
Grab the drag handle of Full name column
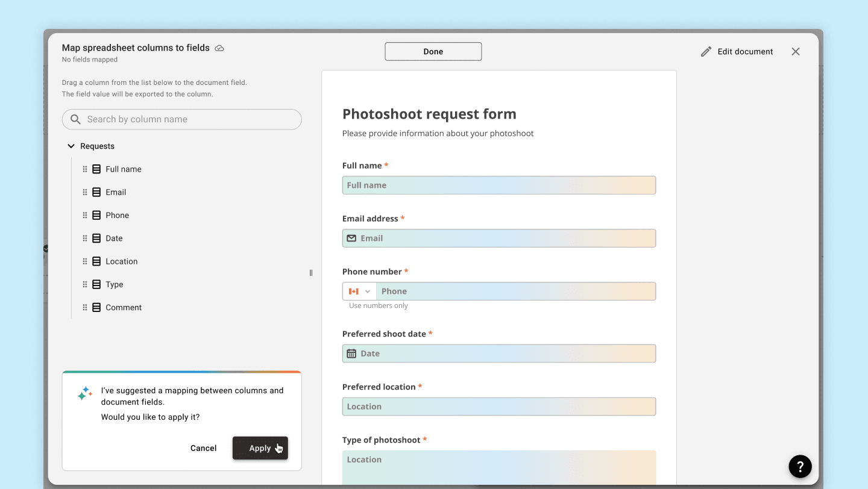[85, 169]
